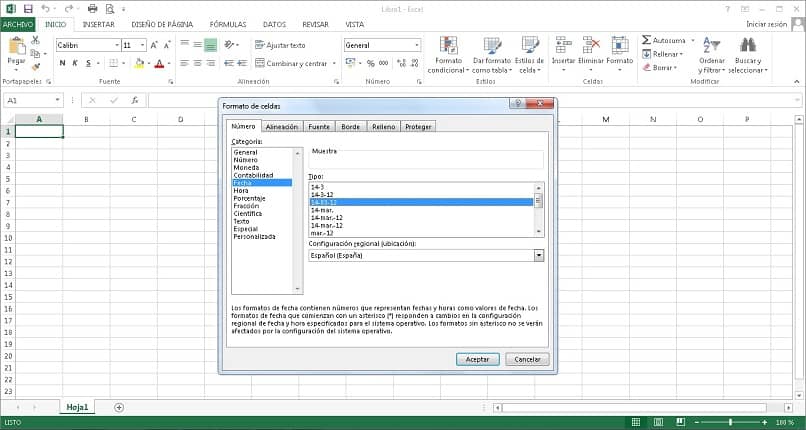Add a new sheet with plus icon
The height and width of the screenshot is (430, 806).
(119, 407)
